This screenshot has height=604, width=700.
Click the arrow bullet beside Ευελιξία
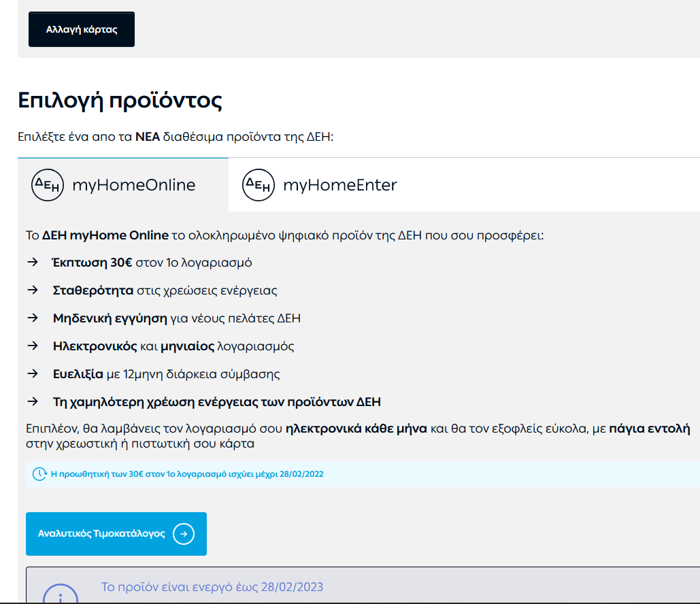coord(33,373)
